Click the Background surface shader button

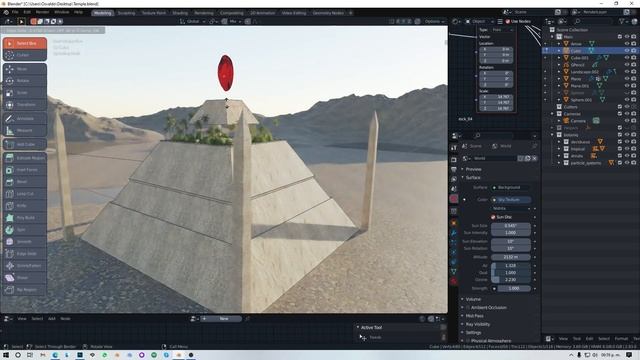511,187
